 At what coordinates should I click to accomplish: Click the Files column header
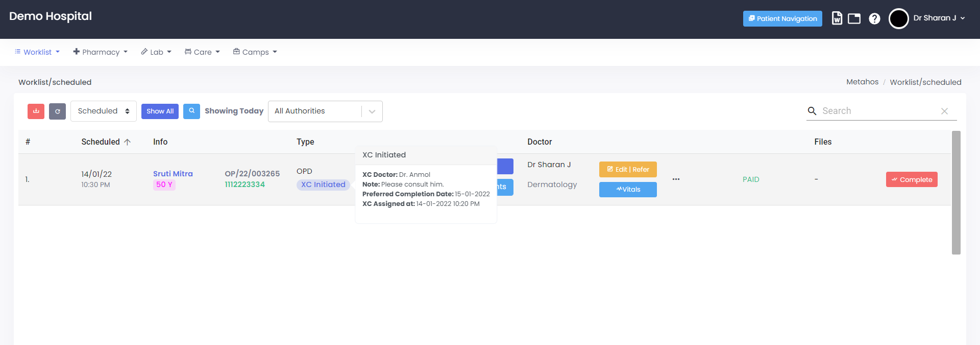coord(823,142)
